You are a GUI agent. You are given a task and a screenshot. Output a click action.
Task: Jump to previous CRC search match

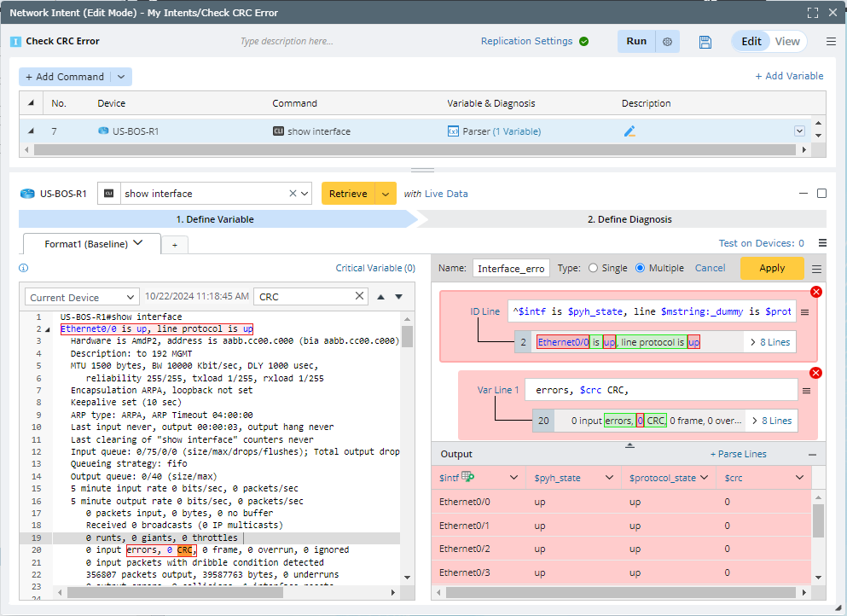click(x=381, y=297)
